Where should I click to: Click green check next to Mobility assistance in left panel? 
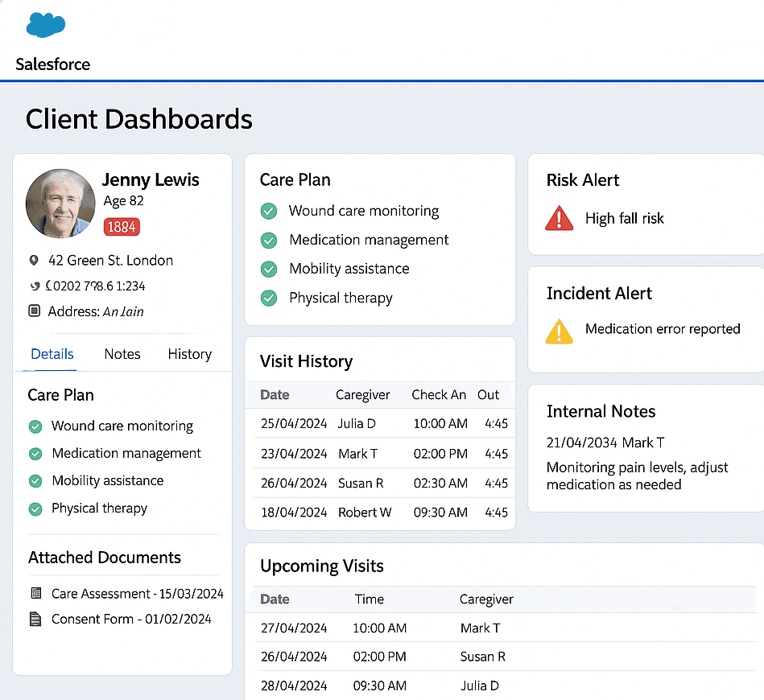point(35,481)
